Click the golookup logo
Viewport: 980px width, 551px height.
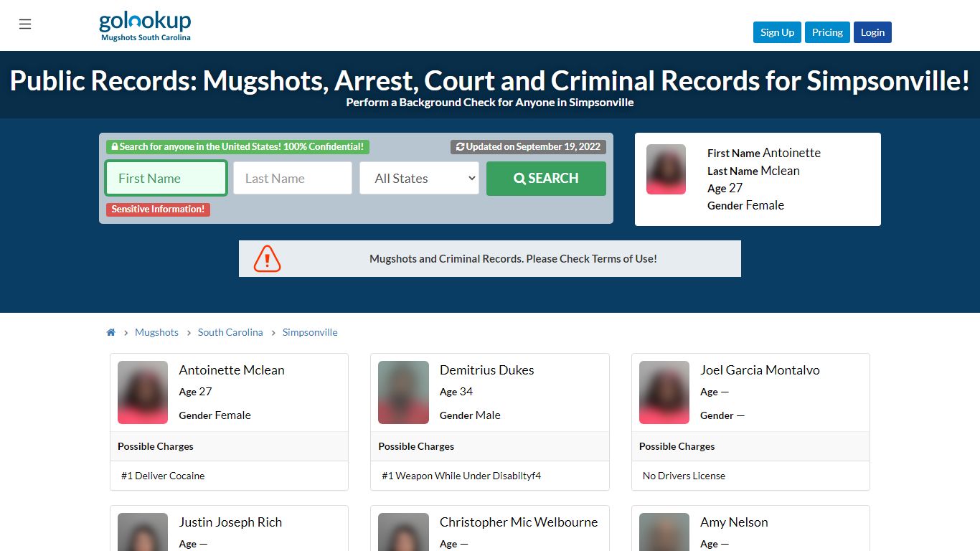145,27
